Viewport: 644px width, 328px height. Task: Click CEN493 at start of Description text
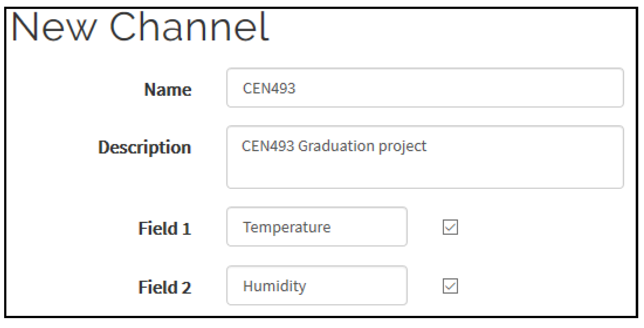(x=268, y=146)
